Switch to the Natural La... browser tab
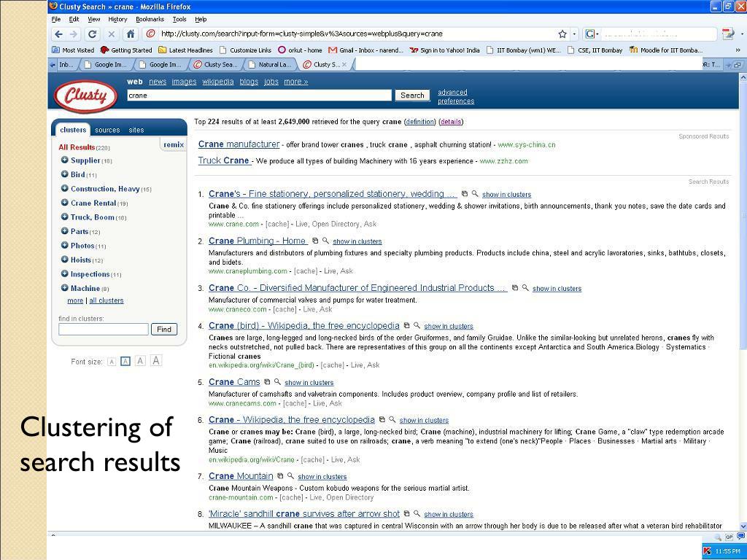Viewport: 747px width, 560px height. 270,64
